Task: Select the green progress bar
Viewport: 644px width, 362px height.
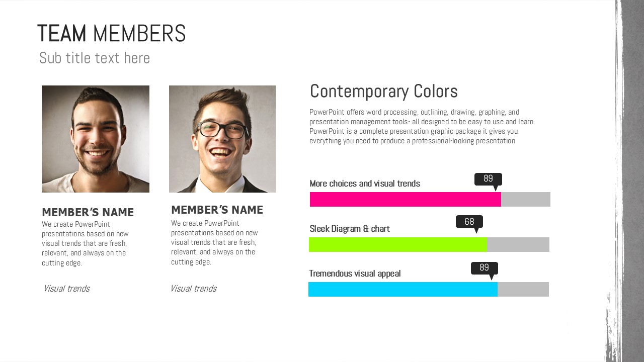Action: [x=398, y=245]
